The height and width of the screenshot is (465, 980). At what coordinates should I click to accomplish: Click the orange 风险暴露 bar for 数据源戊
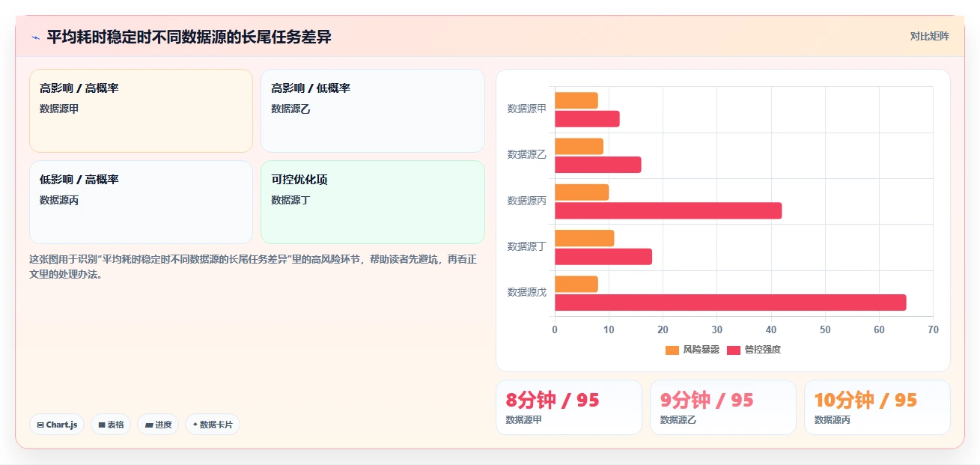point(576,284)
